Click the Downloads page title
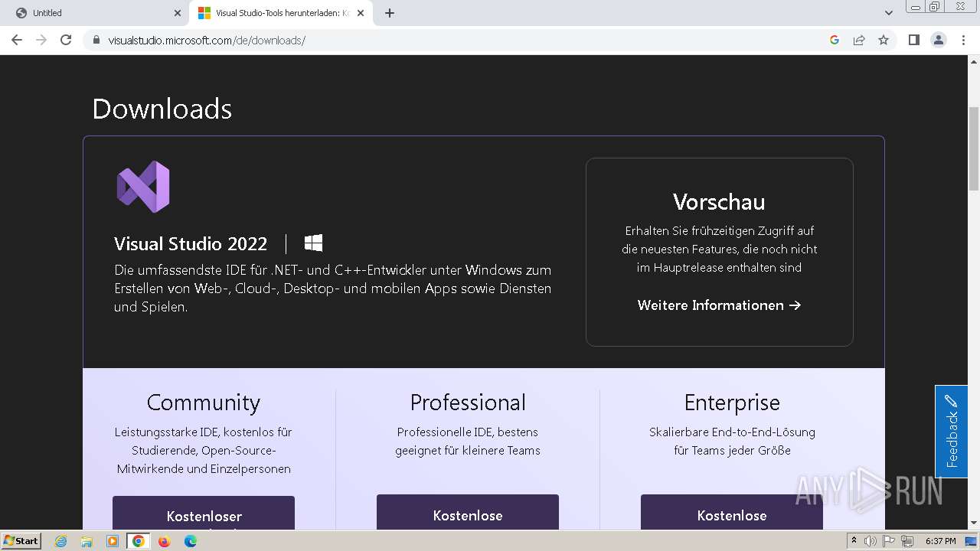The width and height of the screenshot is (980, 551). pos(162,109)
